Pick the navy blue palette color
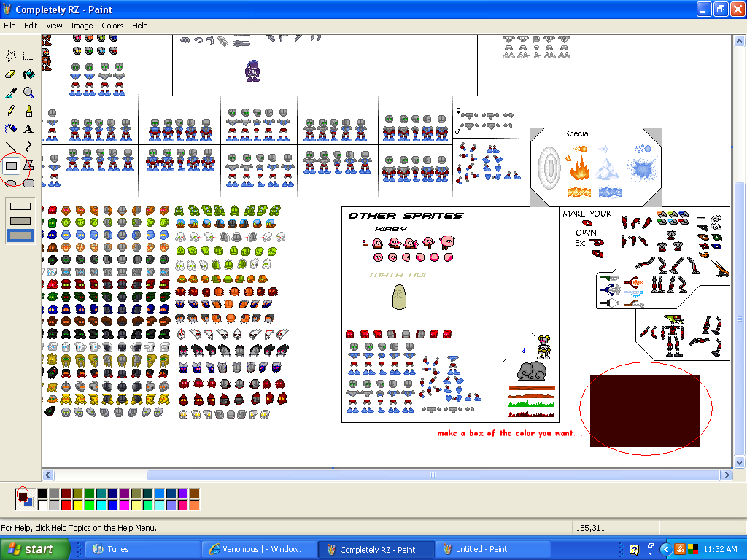Viewport: 747px width, 560px height. point(112,494)
